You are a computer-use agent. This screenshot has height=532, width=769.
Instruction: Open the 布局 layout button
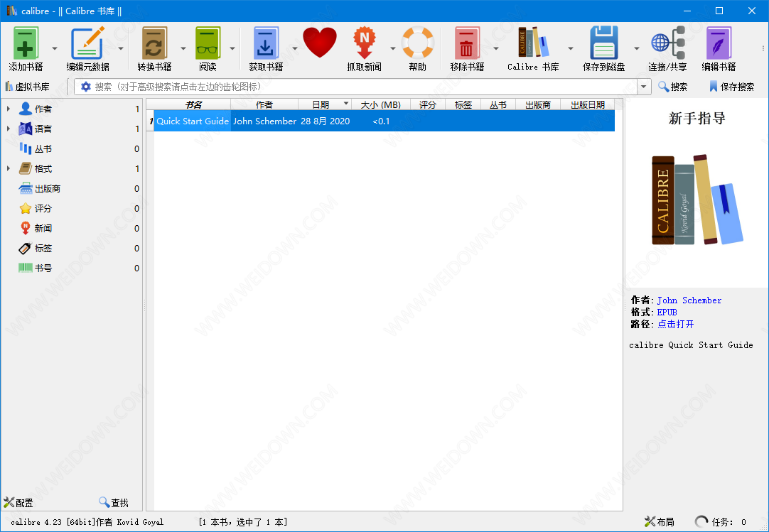coord(659,522)
